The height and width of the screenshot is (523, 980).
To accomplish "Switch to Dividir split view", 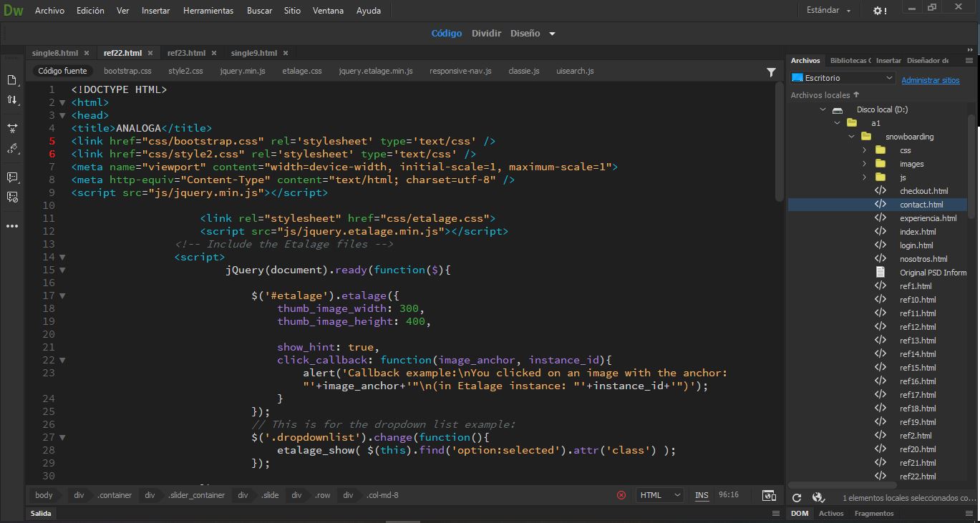I will point(486,33).
